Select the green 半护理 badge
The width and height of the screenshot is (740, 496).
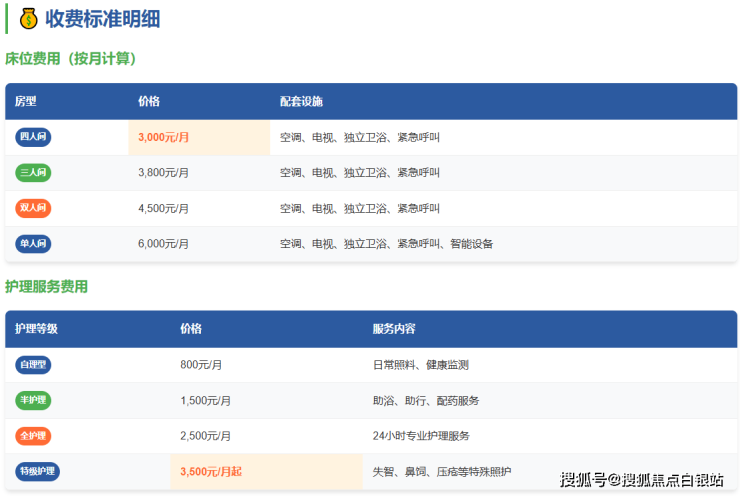[33, 400]
